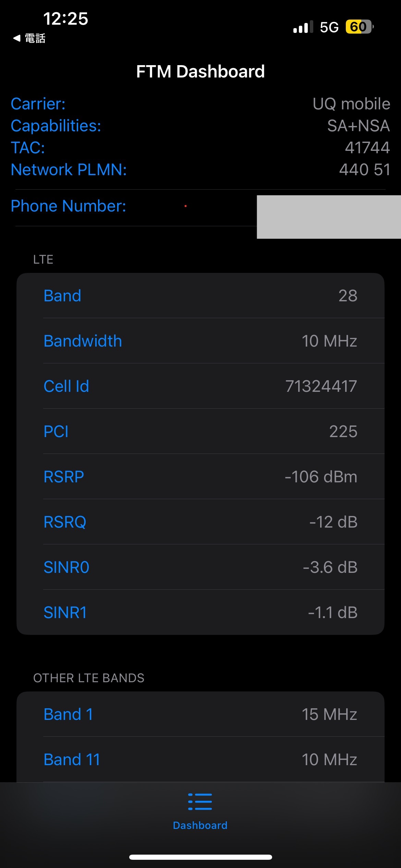Tap the battery level indicator
Image resolution: width=401 pixels, height=868 pixels.
[x=359, y=27]
